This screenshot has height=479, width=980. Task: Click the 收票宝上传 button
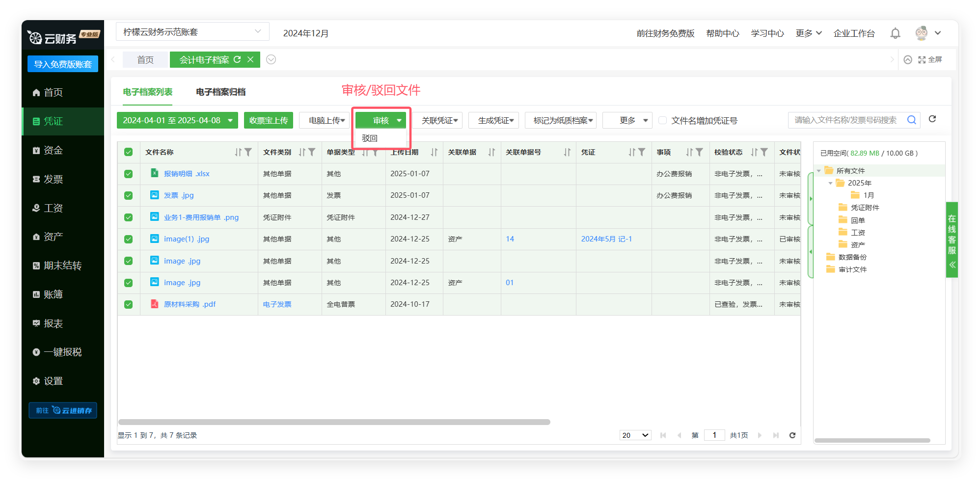[x=268, y=120]
